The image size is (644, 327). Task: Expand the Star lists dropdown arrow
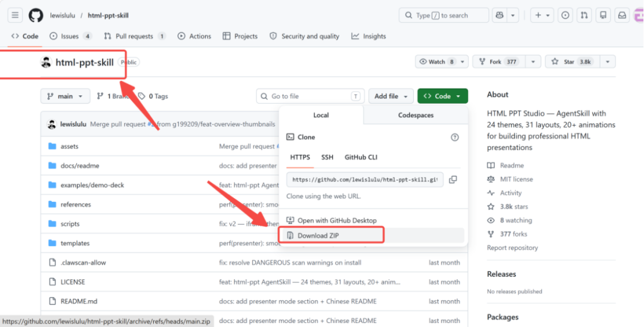[608, 61]
